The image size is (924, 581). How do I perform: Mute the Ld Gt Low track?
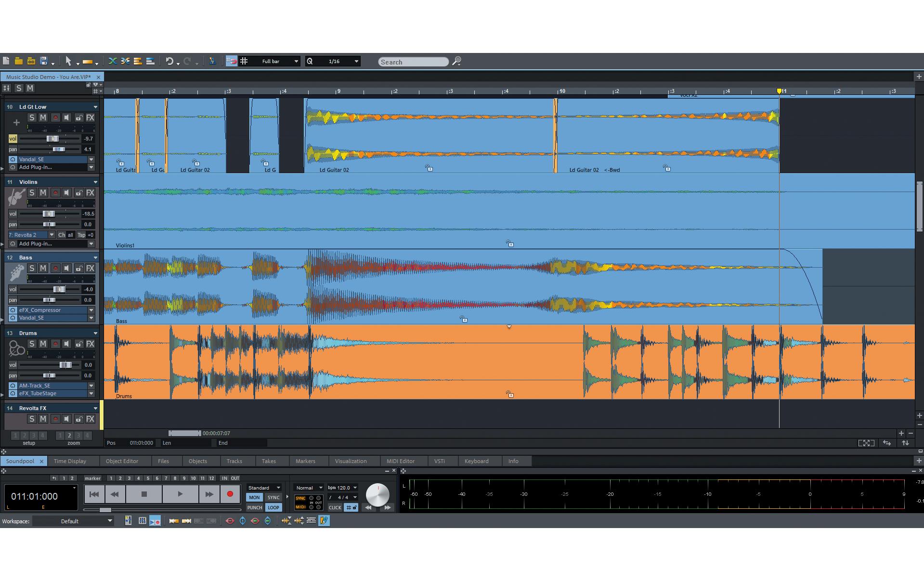(43, 117)
